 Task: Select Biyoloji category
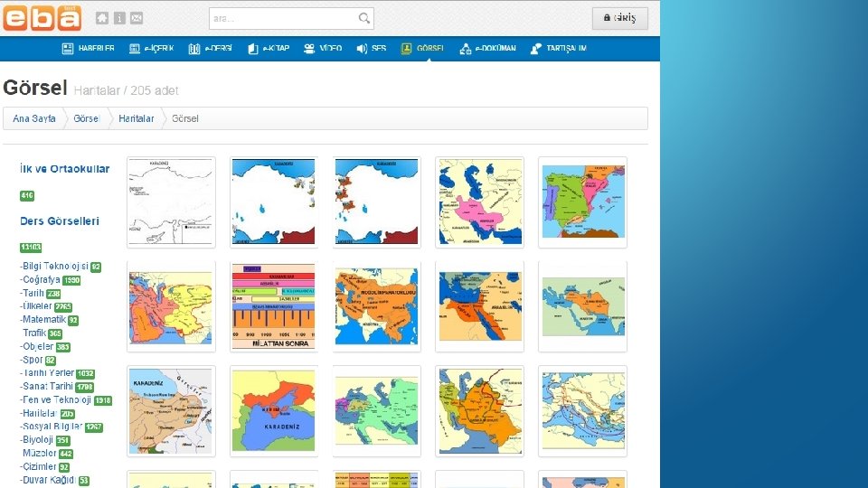(x=37, y=439)
